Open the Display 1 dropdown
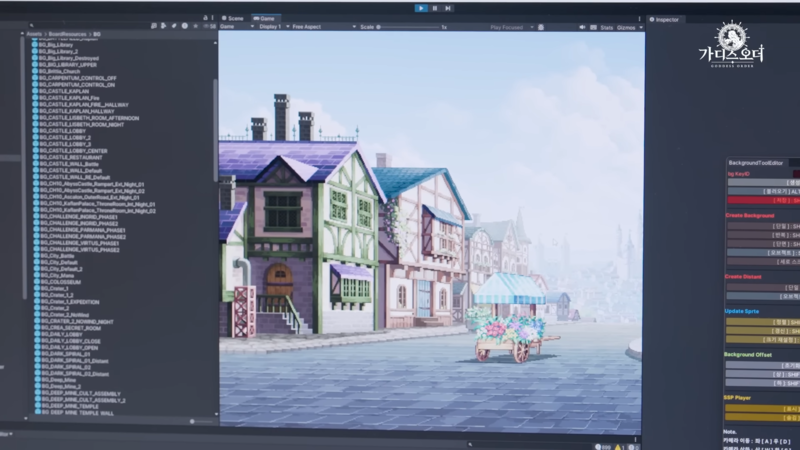Screen dimensions: 800x450 [x=271, y=27]
